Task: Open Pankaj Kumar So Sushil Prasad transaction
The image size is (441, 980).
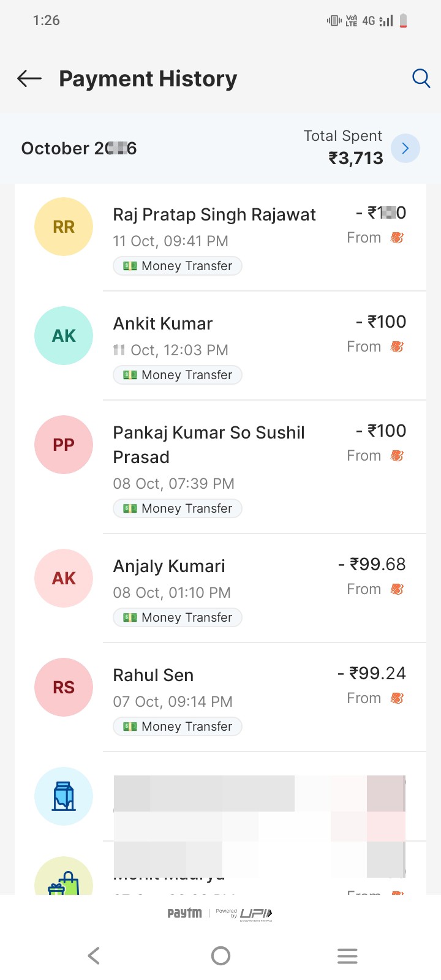Action: [221, 467]
